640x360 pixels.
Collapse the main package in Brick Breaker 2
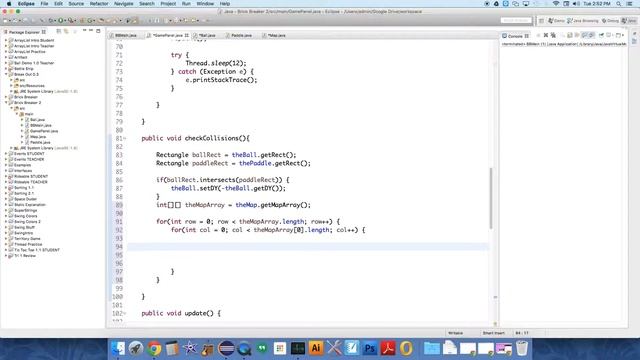click(17, 114)
